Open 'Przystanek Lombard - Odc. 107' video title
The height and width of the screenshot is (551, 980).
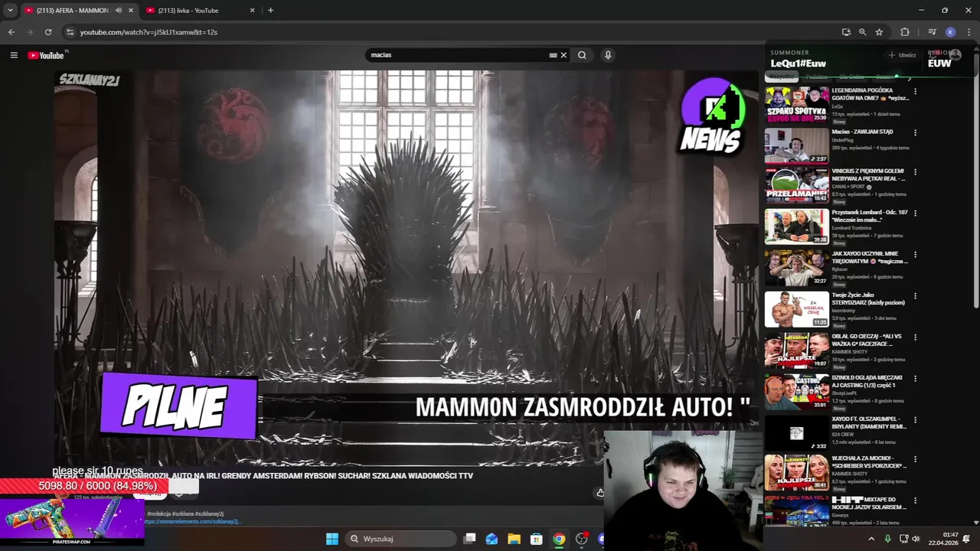click(x=870, y=216)
